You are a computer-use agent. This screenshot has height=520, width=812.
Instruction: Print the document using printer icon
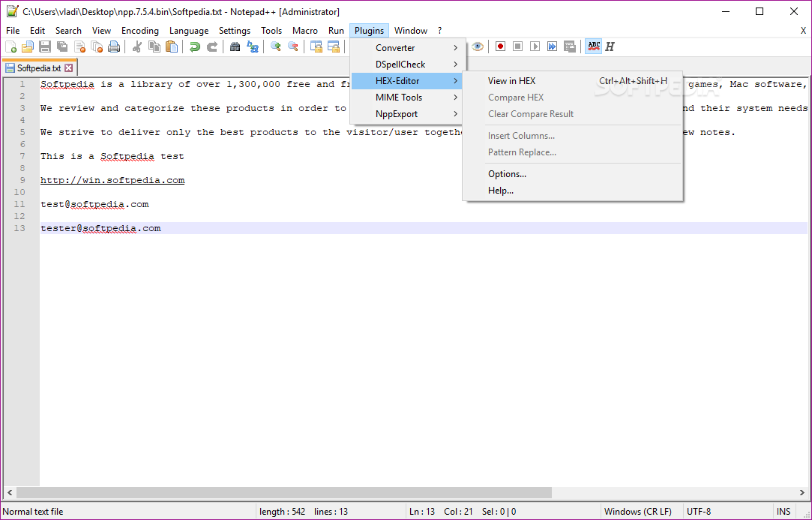pos(114,47)
